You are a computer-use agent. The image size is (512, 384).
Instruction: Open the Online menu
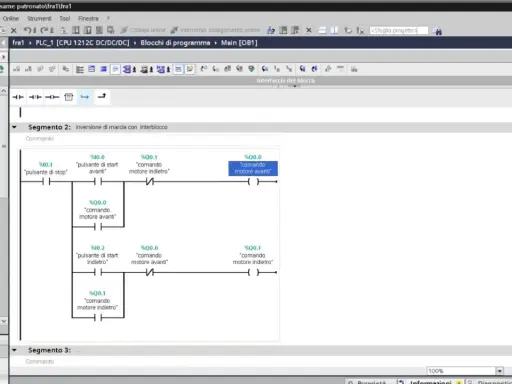[11, 18]
